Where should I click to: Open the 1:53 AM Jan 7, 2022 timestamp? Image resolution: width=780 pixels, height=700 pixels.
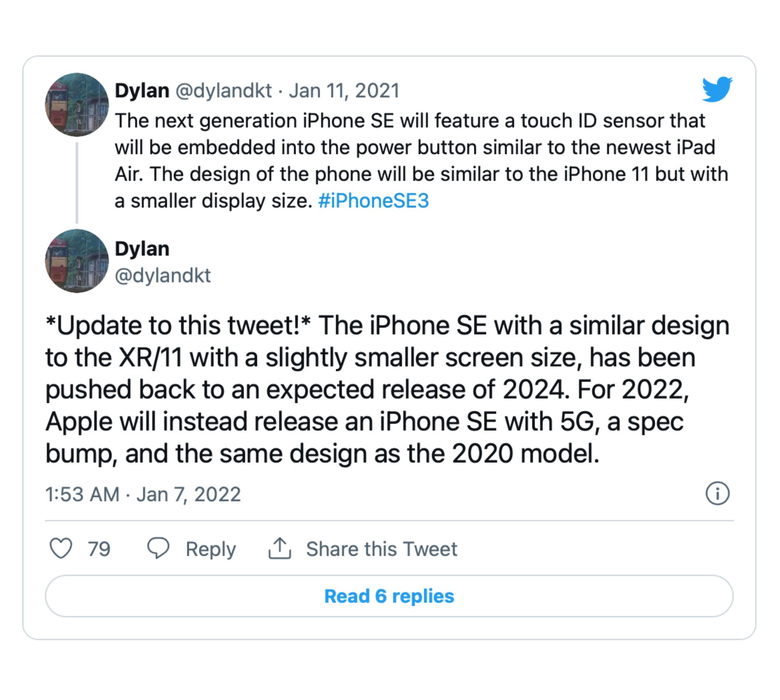[x=143, y=494]
